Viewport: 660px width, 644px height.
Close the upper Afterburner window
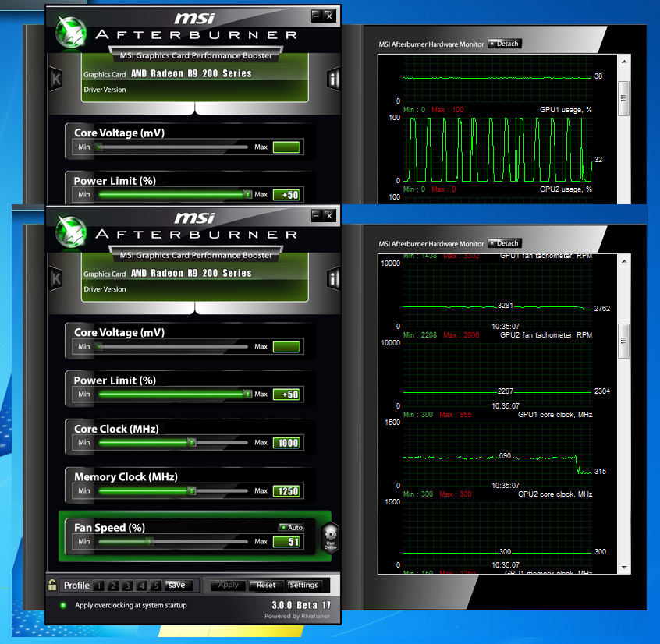[x=329, y=16]
